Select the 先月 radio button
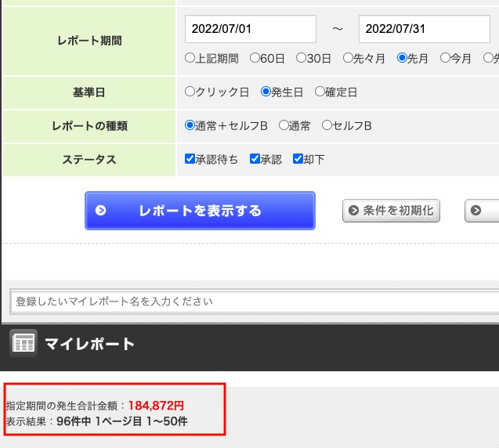This screenshot has height=448, width=499. tap(402, 58)
